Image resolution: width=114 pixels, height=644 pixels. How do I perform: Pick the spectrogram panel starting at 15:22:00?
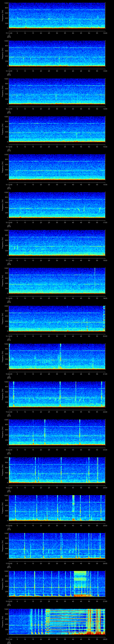57,432
